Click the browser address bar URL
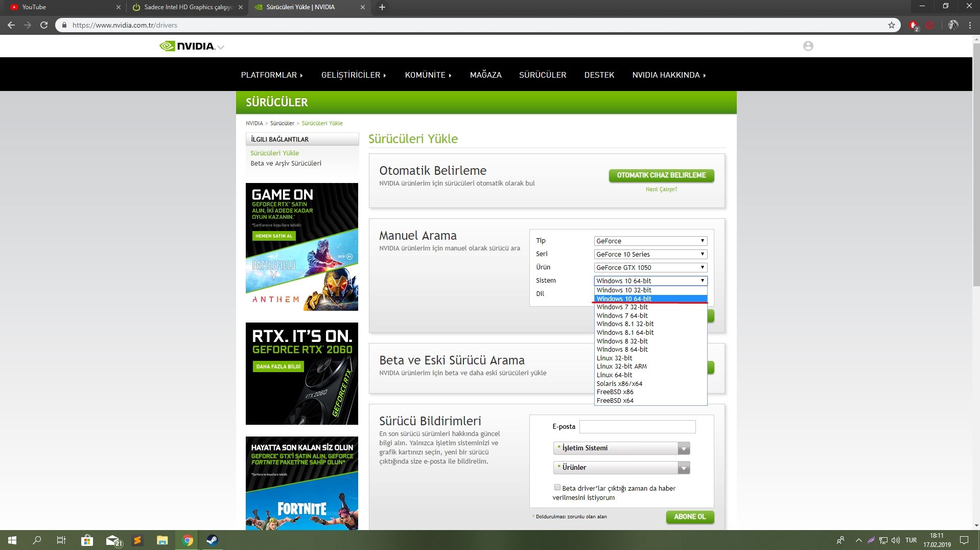The height and width of the screenshot is (550, 980). (x=125, y=25)
